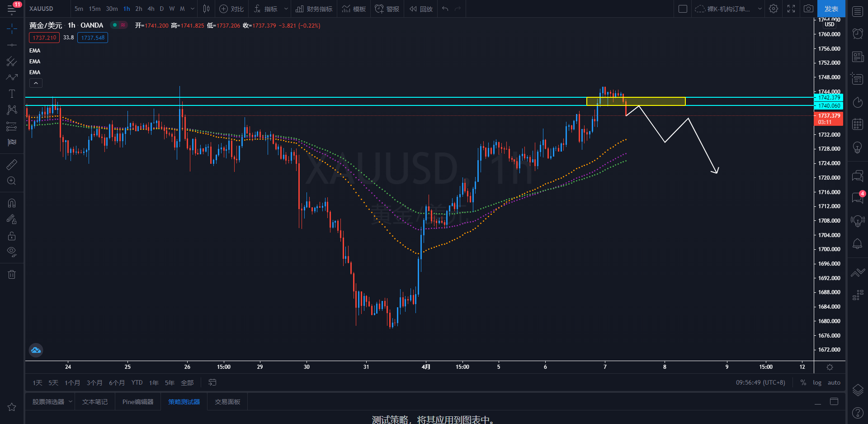
Task: Toggle lock all drawing tools
Action: (x=12, y=236)
